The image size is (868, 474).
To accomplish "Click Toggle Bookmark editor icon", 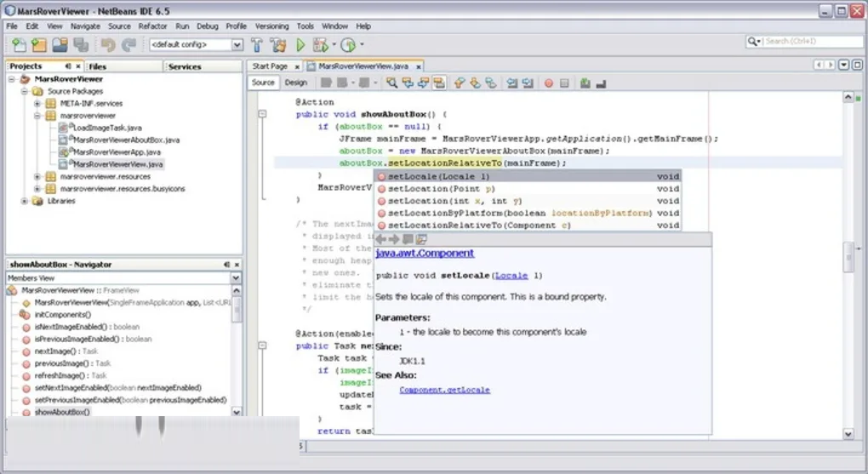I will (490, 83).
